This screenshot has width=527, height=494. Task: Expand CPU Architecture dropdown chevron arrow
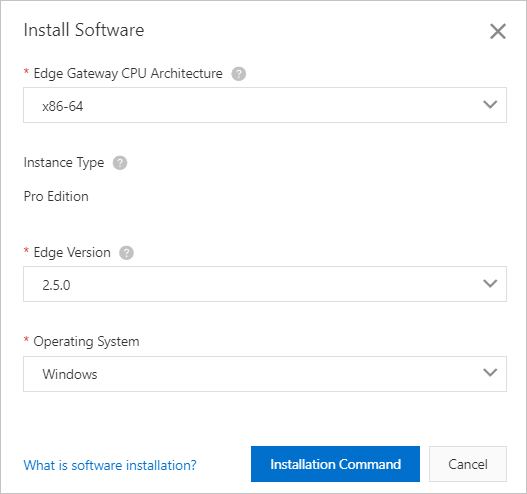point(490,105)
